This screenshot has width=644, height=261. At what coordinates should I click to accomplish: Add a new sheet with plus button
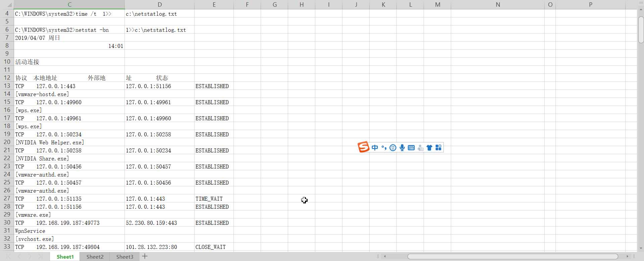145,256
